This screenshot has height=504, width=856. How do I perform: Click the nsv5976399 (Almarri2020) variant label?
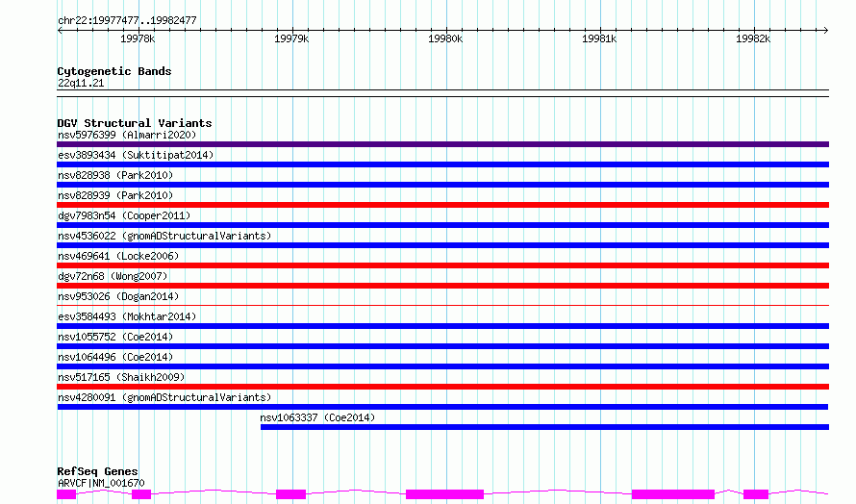point(127,135)
